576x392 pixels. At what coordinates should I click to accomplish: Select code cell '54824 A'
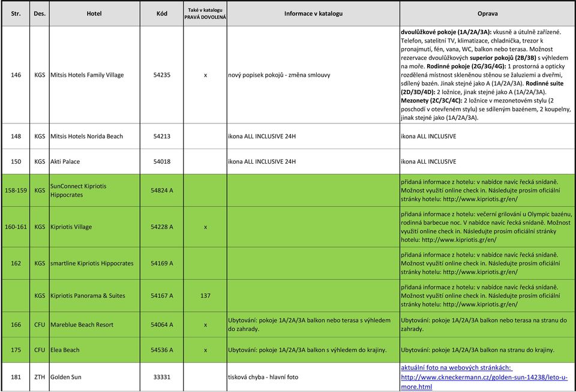[161, 190]
